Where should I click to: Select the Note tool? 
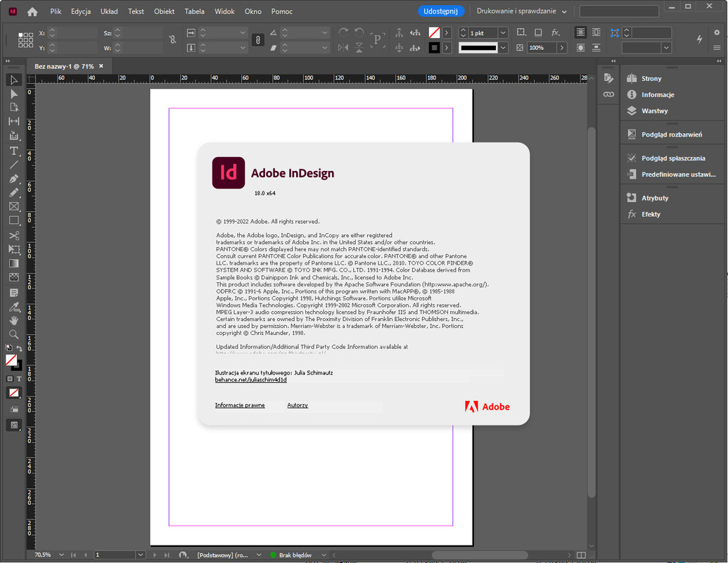click(x=14, y=293)
